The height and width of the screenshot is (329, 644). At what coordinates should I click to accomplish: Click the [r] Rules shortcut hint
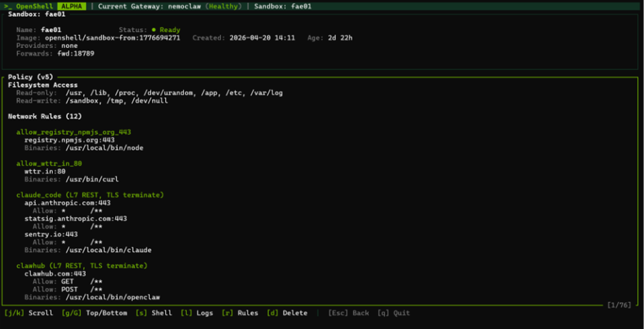point(240,313)
